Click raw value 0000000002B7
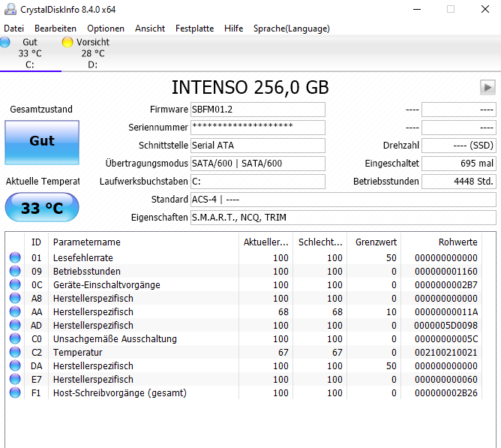Image resolution: width=501 pixels, height=448 pixels. 445,284
